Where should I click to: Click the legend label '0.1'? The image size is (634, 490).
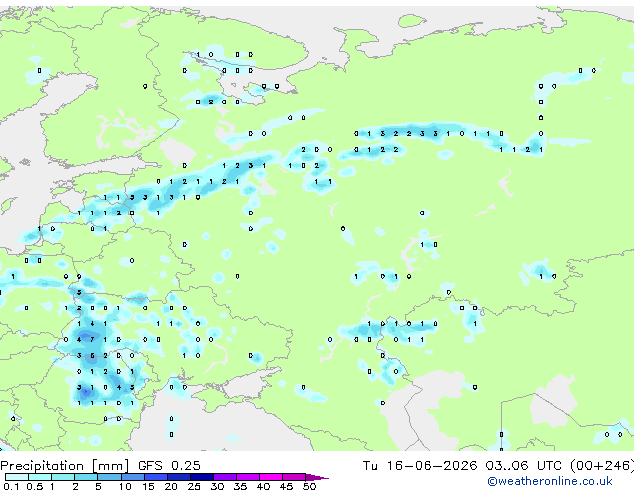pyautogui.click(x=11, y=486)
